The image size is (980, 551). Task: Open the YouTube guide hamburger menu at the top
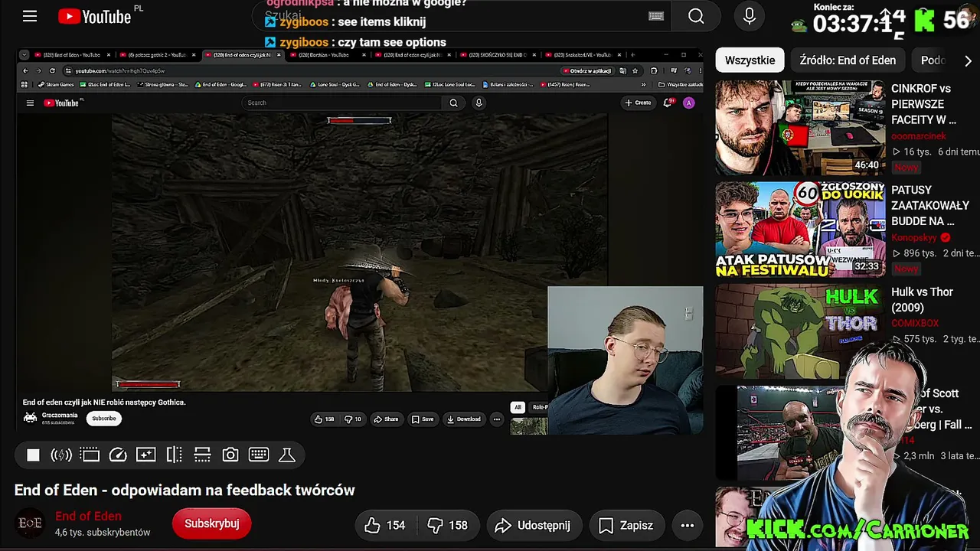point(30,16)
